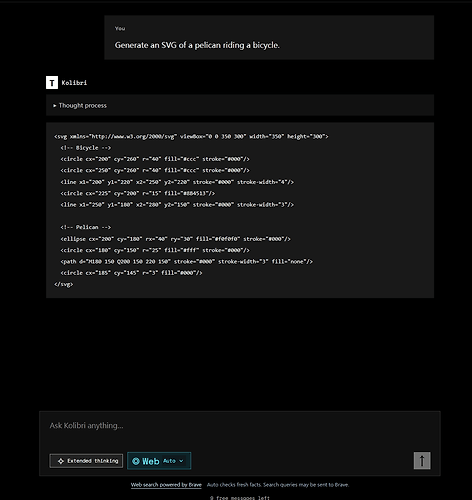Click the '<!-- Bicycle -->' comment line
This screenshot has width=472, height=500.
(86, 148)
